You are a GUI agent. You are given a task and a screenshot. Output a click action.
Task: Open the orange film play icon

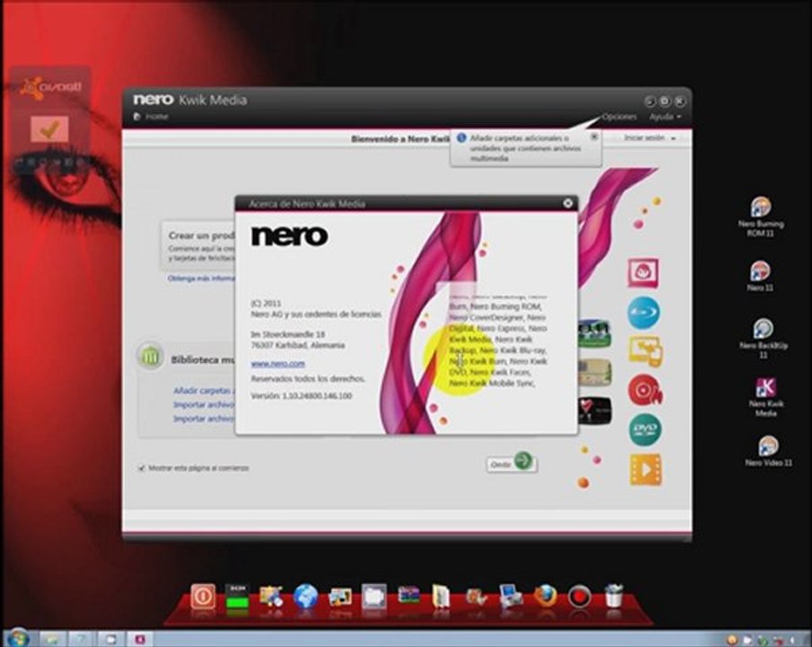[x=646, y=469]
